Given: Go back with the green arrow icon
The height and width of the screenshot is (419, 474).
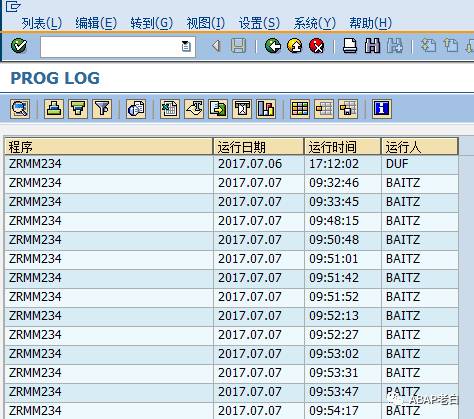Looking at the screenshot, I should point(273,46).
